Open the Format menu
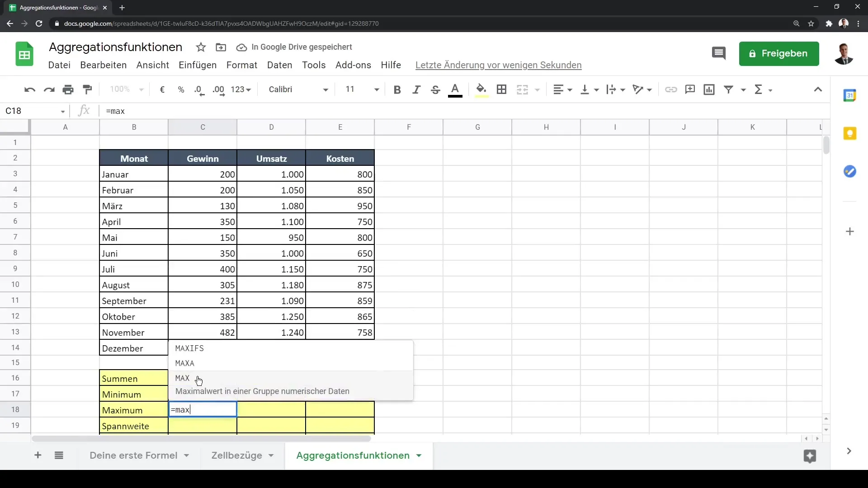Viewport: 868px width, 488px height. click(x=242, y=65)
